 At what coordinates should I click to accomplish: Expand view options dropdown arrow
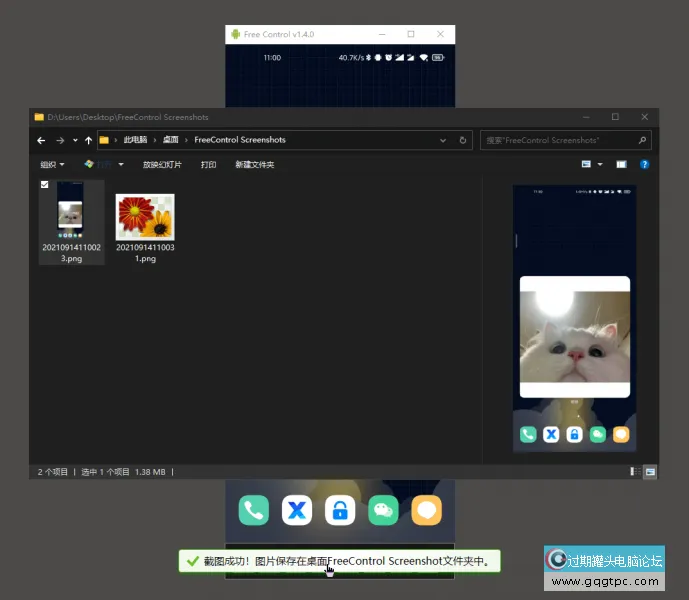[600, 164]
